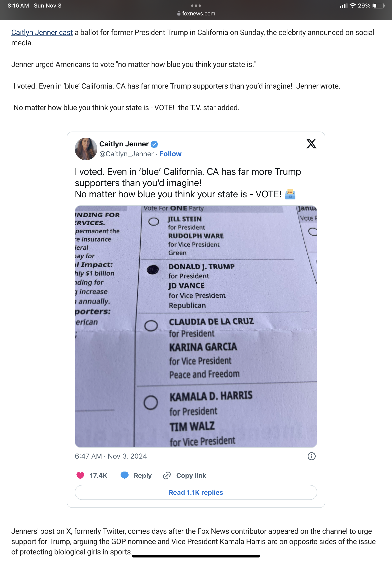Click the copy link chain icon
The height and width of the screenshot is (561, 392).
(x=167, y=475)
